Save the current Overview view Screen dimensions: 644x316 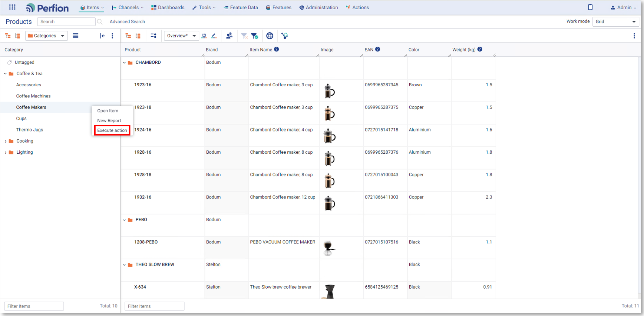pyautogui.click(x=204, y=36)
